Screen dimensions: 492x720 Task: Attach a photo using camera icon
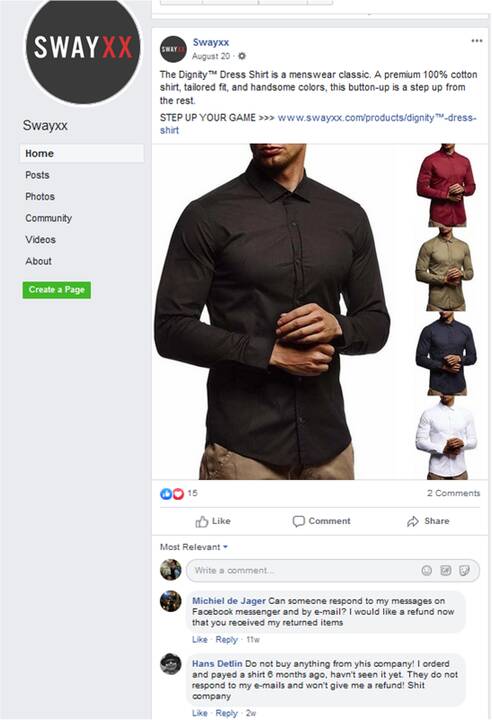(x=446, y=570)
